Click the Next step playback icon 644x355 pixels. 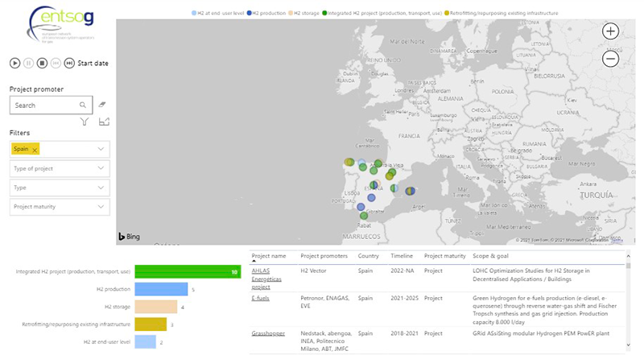tap(69, 63)
